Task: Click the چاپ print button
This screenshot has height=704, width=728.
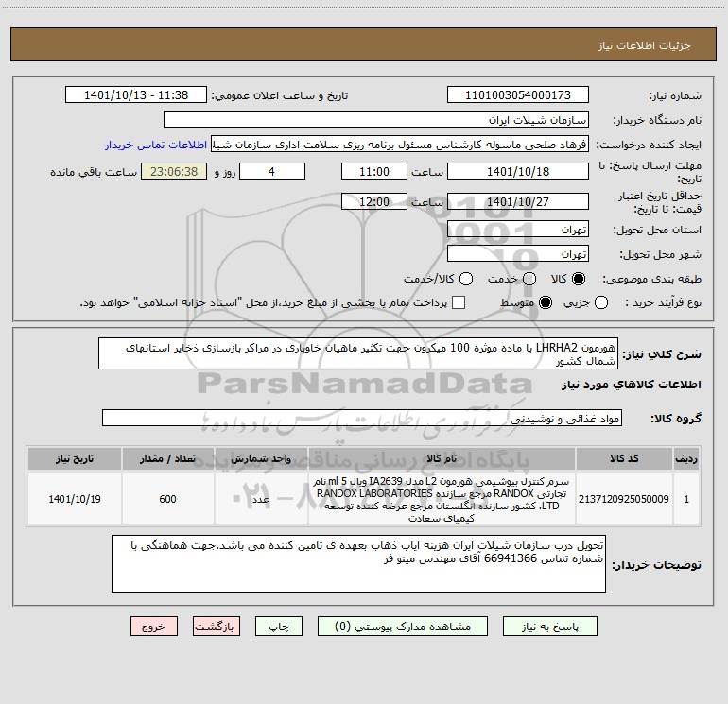Action: (x=279, y=626)
